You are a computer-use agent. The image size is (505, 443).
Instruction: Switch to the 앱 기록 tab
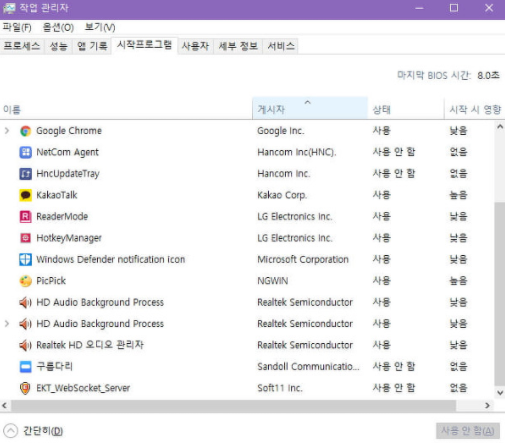point(92,46)
